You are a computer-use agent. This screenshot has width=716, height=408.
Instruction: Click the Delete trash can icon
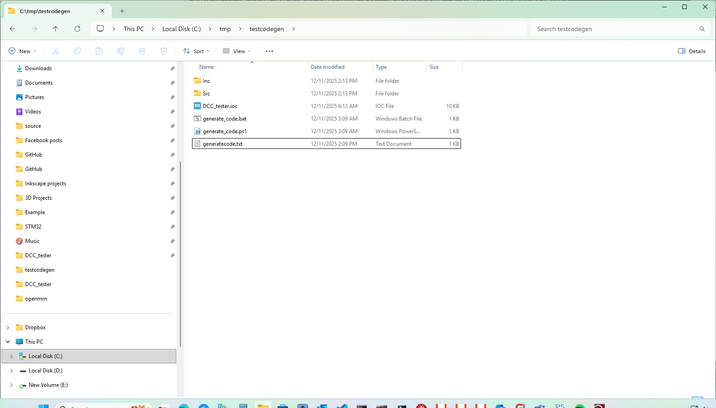point(163,51)
